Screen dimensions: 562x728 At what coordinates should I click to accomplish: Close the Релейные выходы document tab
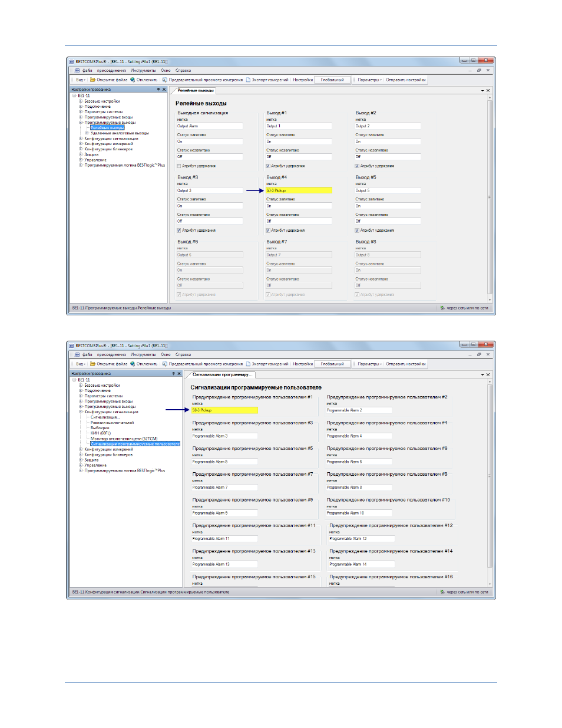pyautogui.click(x=488, y=90)
